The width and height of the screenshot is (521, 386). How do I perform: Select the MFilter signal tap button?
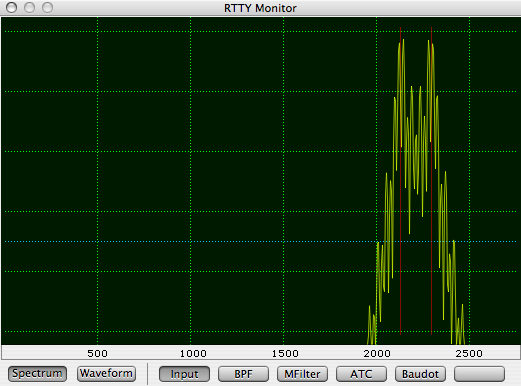click(x=302, y=374)
